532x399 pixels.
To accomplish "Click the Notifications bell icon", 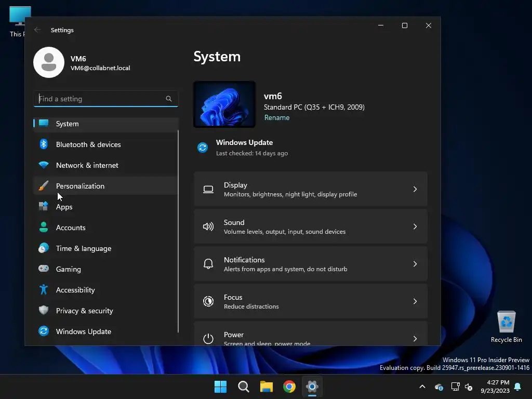I will [208, 264].
